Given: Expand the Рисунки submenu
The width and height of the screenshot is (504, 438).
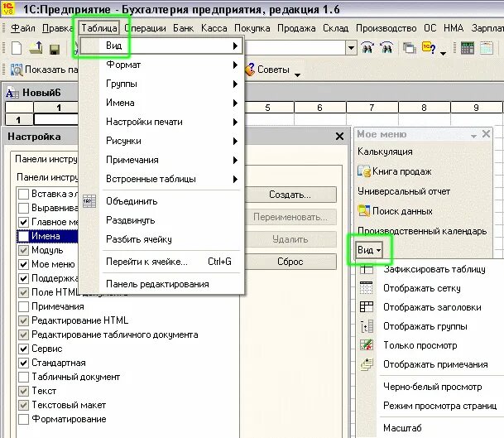Looking at the screenshot, I should pos(161,141).
